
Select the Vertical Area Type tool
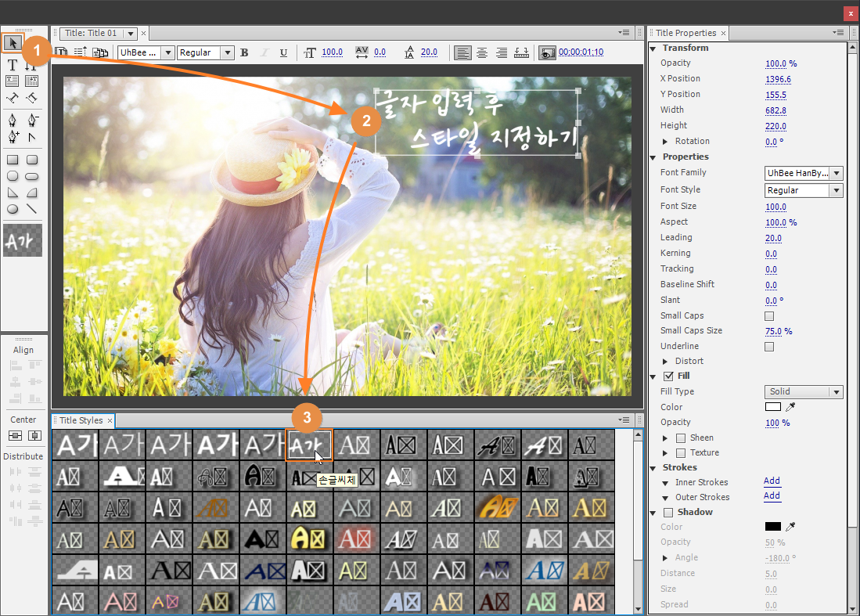point(32,81)
